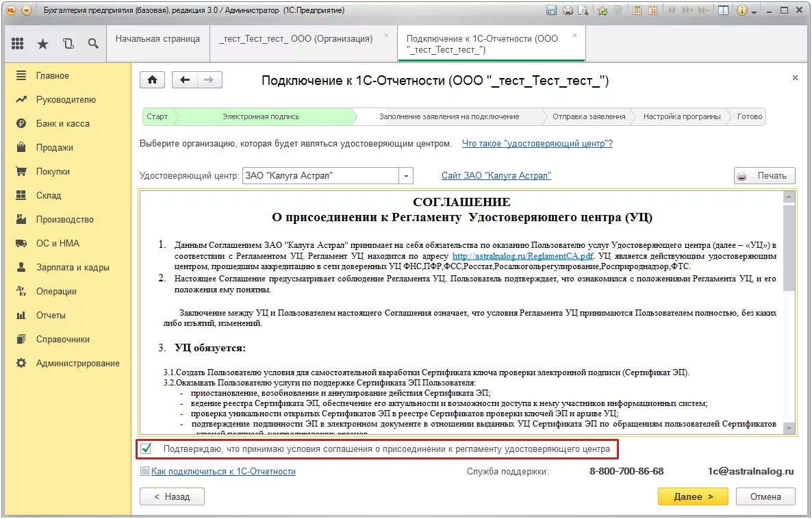
Task: Open the Как подключиться к 1С-Отчетности link
Action: coord(223,471)
